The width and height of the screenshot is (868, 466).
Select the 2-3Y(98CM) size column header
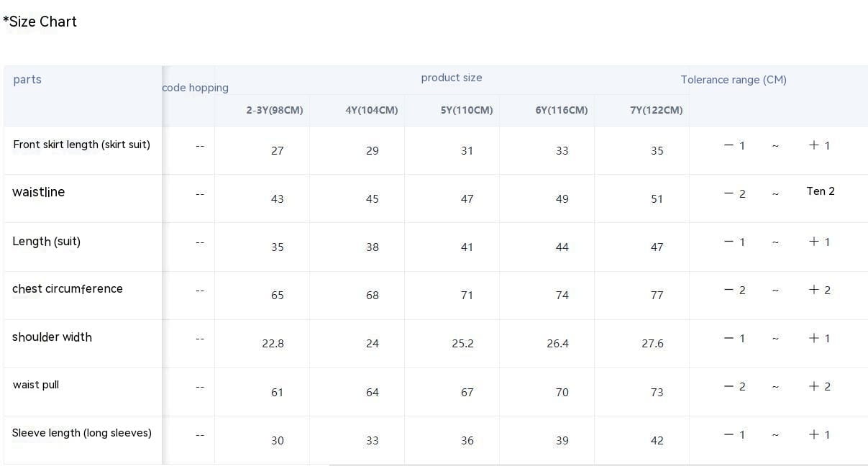275,110
